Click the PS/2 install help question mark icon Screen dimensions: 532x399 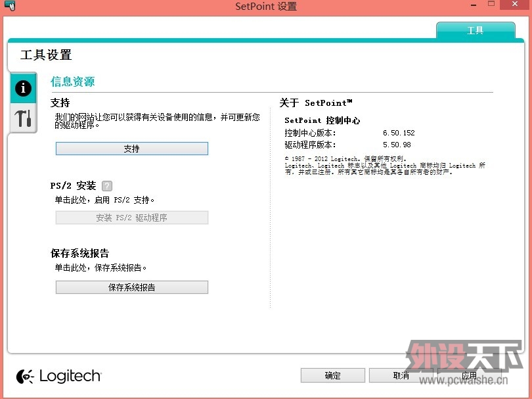click(107, 186)
